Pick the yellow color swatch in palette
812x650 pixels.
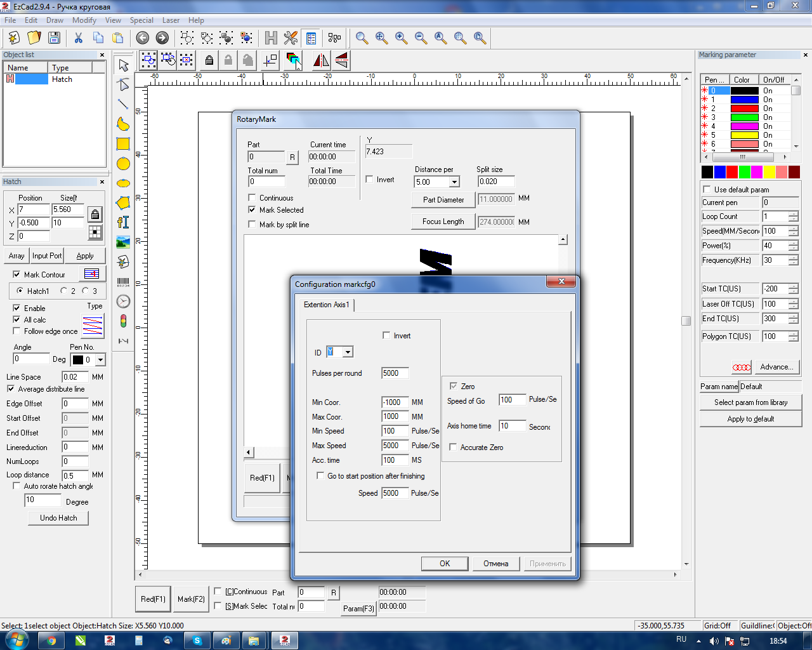[x=769, y=172]
